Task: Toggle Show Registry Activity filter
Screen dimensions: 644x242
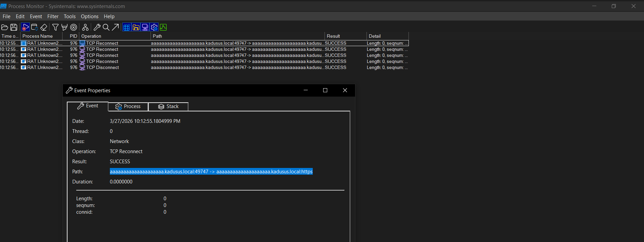Action: click(127, 27)
